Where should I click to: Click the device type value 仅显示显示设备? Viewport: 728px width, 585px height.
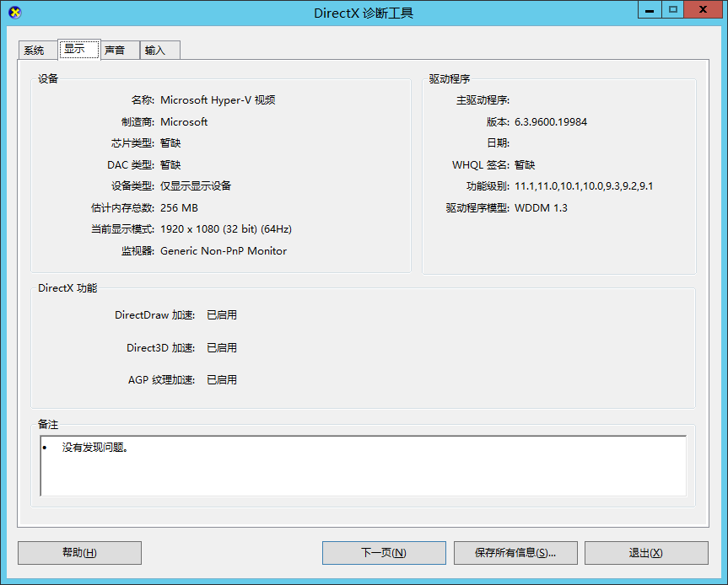(x=196, y=186)
